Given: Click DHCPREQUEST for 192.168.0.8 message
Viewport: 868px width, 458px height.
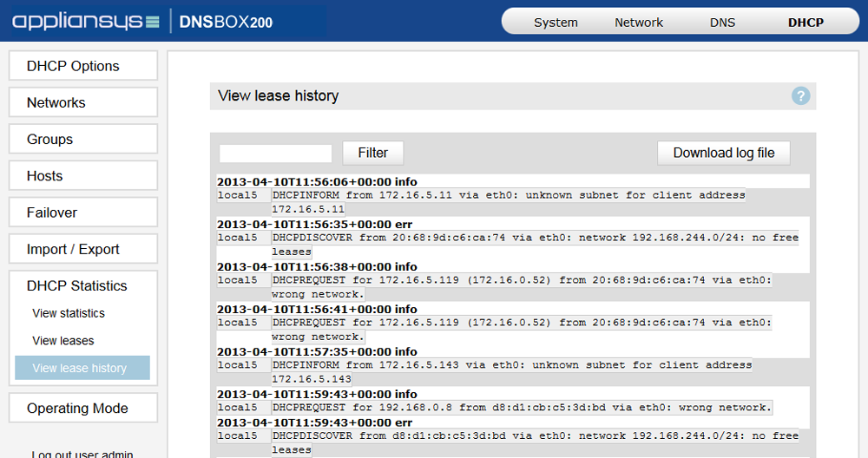Looking at the screenshot, I should click(x=522, y=408).
